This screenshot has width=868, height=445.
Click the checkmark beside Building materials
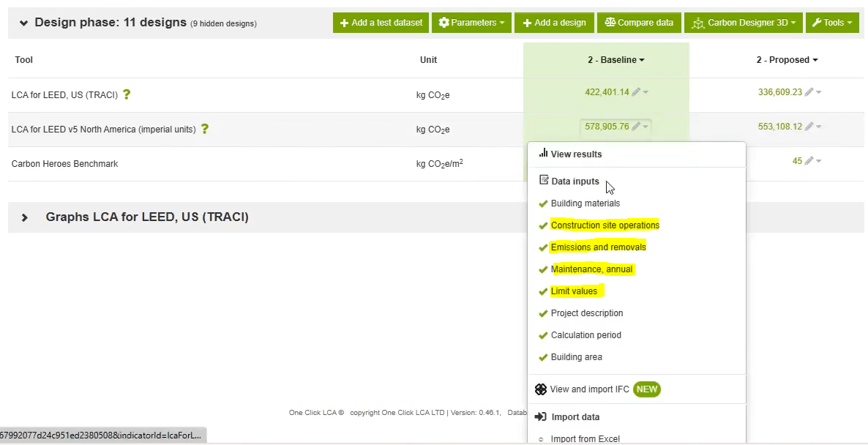click(543, 203)
